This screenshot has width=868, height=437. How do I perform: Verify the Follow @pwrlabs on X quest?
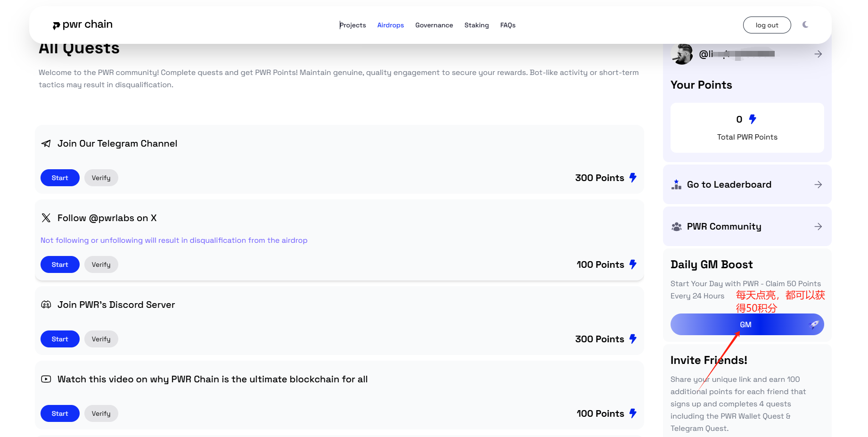(x=101, y=264)
